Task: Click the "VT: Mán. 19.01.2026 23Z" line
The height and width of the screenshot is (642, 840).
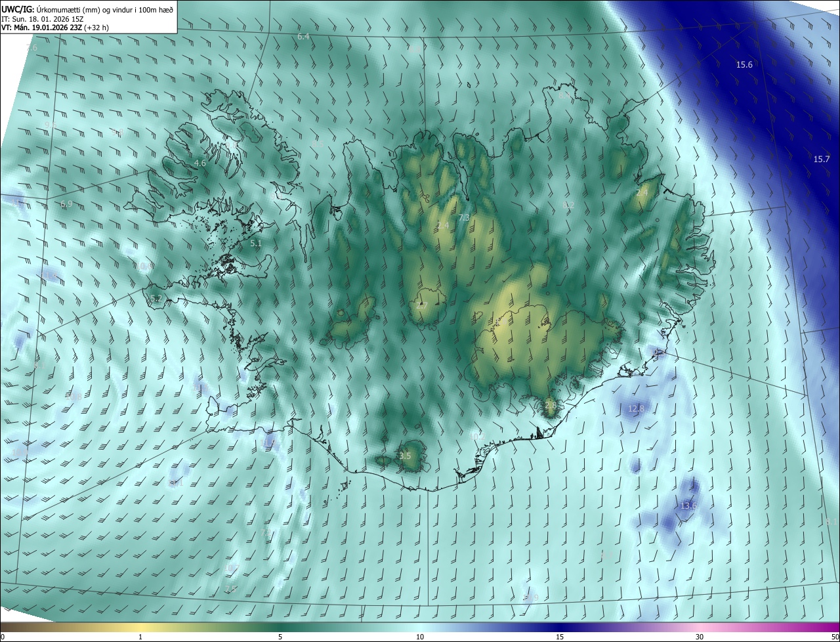Action: coord(56,28)
